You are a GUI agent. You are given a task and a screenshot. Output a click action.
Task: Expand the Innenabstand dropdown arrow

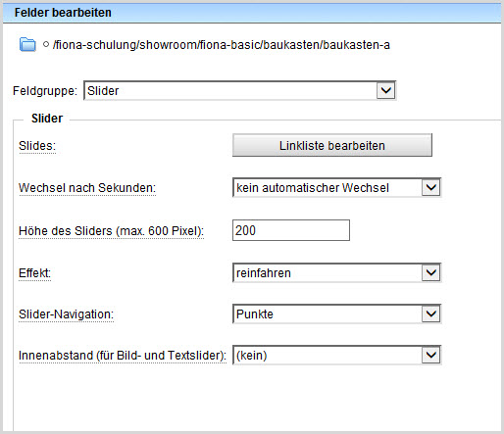(x=431, y=355)
